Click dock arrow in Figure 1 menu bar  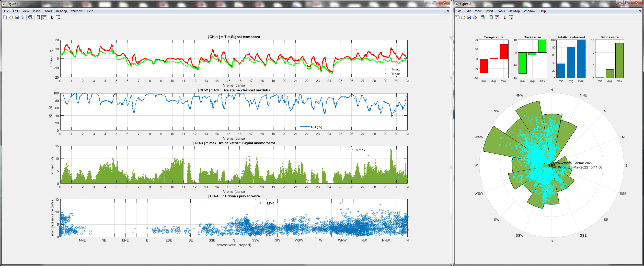(x=448, y=11)
